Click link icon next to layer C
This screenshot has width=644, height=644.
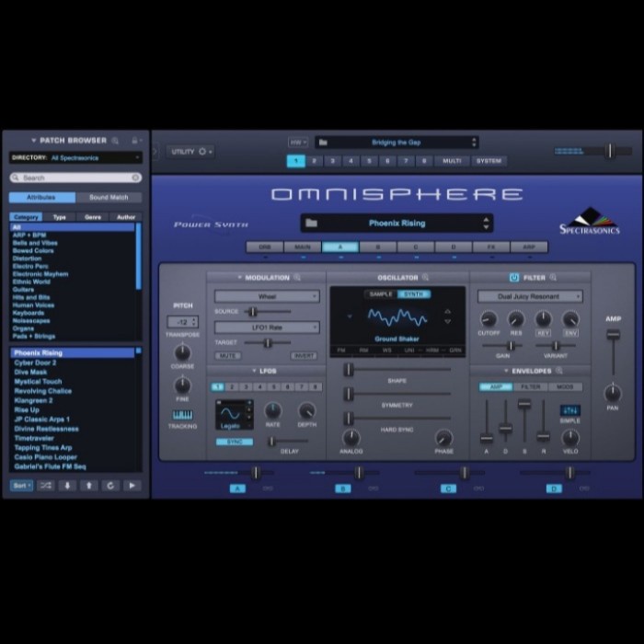coord(478,489)
